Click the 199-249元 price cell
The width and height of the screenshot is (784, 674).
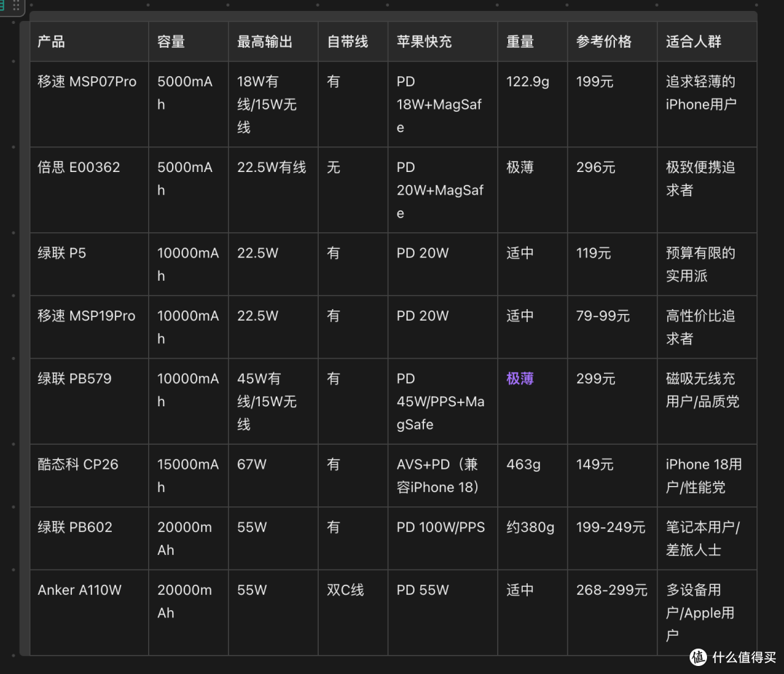pyautogui.click(x=612, y=538)
